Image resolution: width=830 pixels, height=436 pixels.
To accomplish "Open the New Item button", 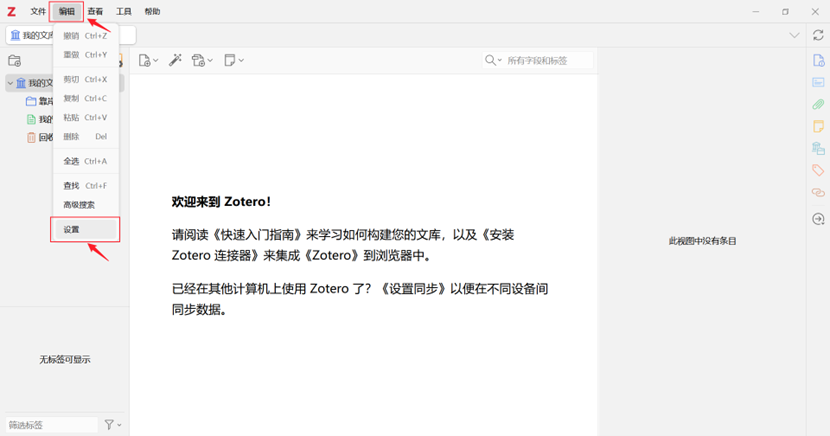I will (148, 60).
